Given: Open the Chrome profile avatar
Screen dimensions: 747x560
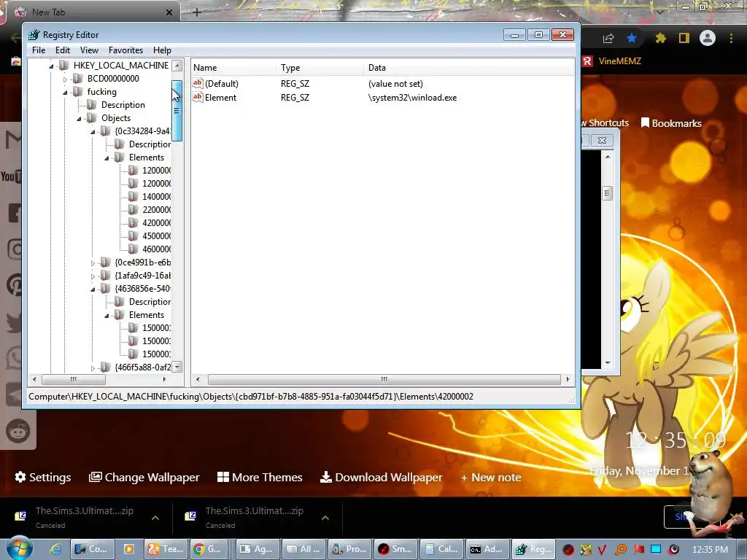Looking at the screenshot, I should click(x=708, y=38).
